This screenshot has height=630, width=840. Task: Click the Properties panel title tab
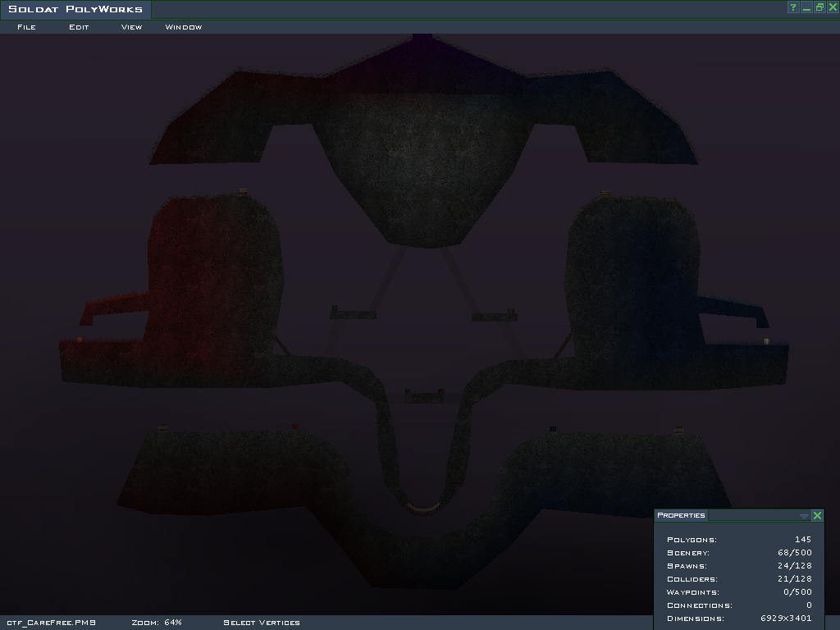tap(681, 515)
